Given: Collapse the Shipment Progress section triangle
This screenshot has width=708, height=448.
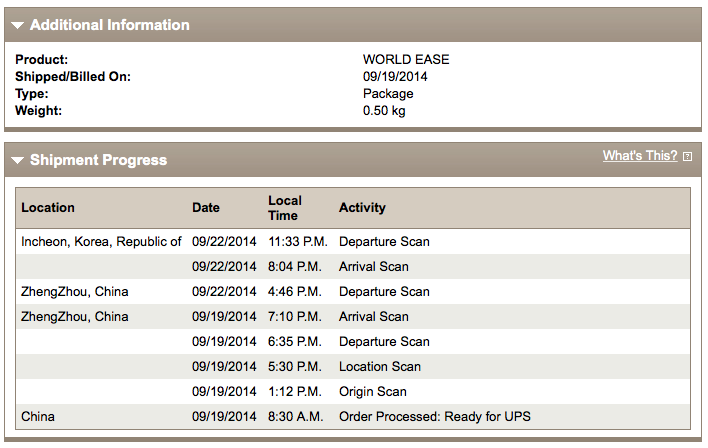Looking at the screenshot, I should click(18, 160).
